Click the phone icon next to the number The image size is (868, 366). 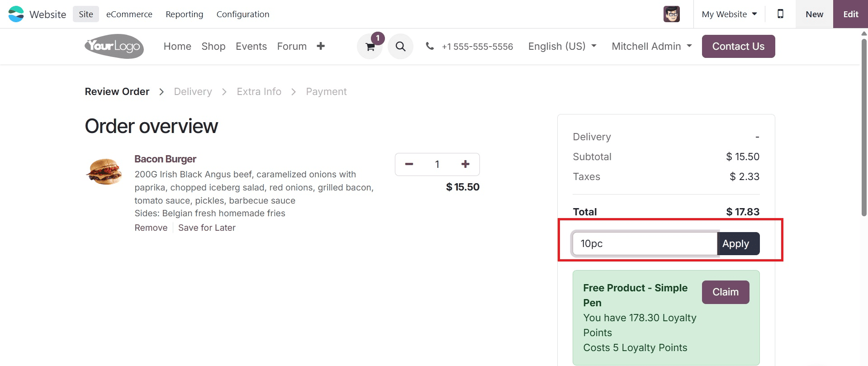click(x=429, y=46)
